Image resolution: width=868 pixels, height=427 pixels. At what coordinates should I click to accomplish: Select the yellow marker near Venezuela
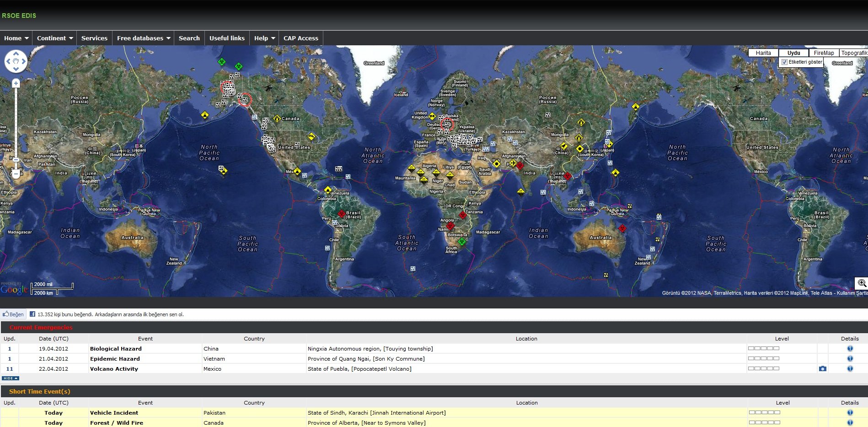click(327, 190)
